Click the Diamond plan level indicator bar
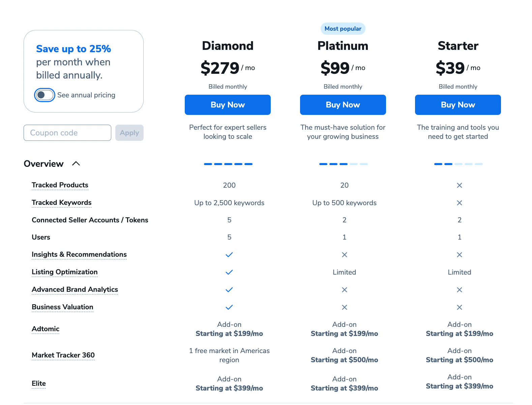The width and height of the screenshot is (532, 405). pos(228,164)
